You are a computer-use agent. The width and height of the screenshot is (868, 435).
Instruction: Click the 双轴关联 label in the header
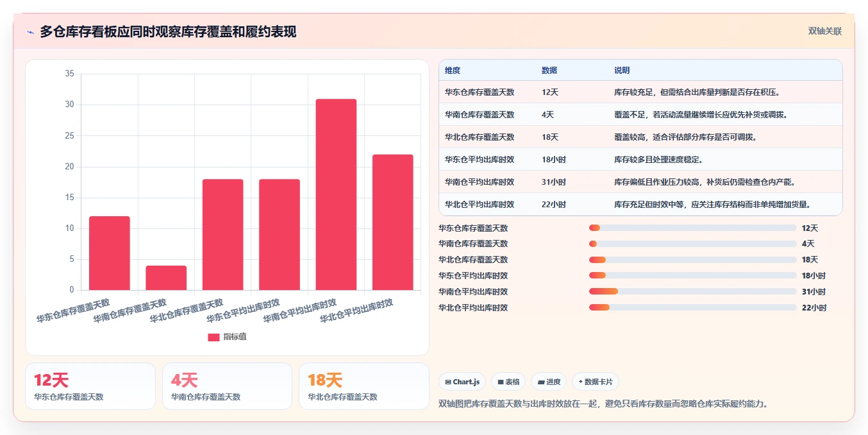pyautogui.click(x=824, y=31)
